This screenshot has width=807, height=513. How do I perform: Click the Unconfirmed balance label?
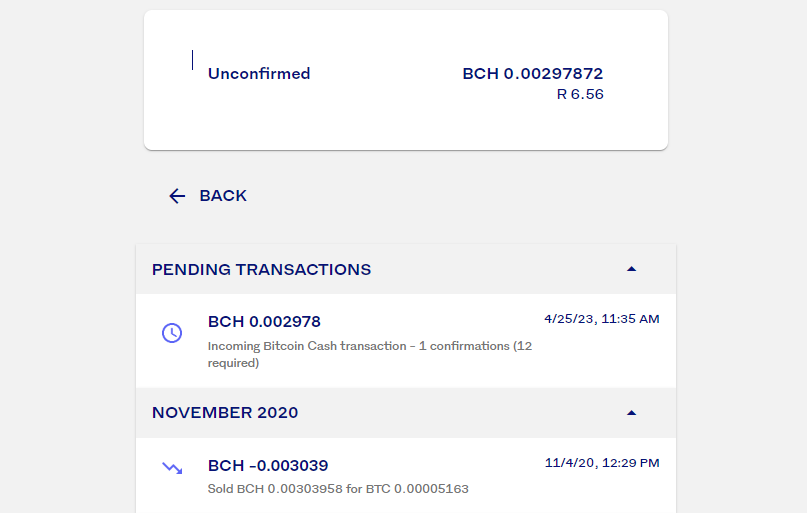coord(259,74)
